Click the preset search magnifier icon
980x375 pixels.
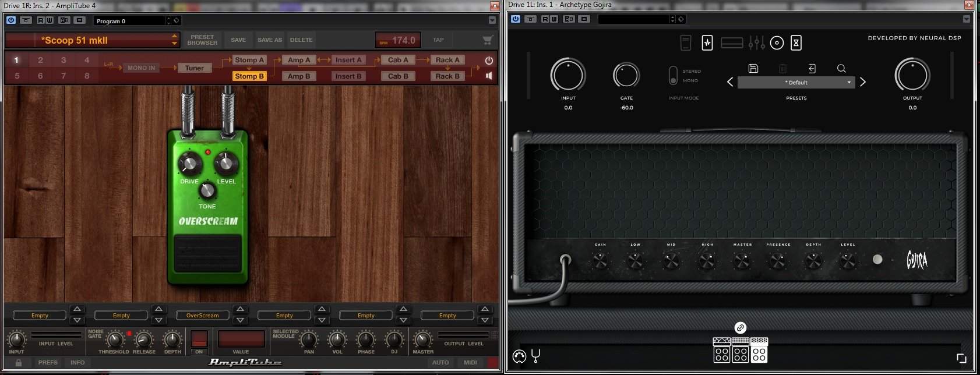(841, 68)
